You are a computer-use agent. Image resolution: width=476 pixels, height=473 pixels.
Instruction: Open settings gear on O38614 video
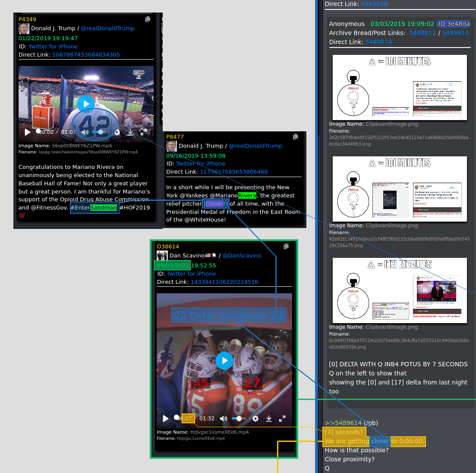[255, 419]
